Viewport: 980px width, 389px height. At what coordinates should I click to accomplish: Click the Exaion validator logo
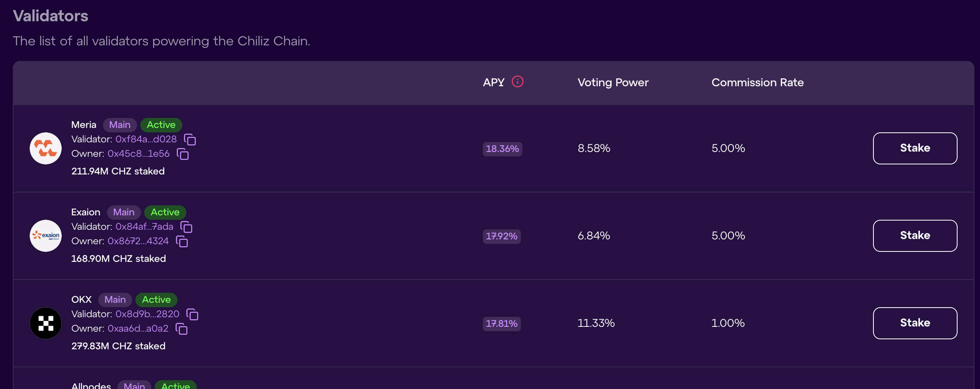(x=46, y=236)
